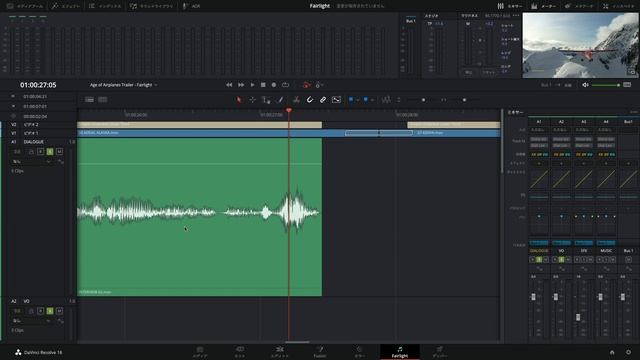Screen dimensions: 640x360
Task: Toggle Solo on DIALOGUE track header
Action: [50, 151]
